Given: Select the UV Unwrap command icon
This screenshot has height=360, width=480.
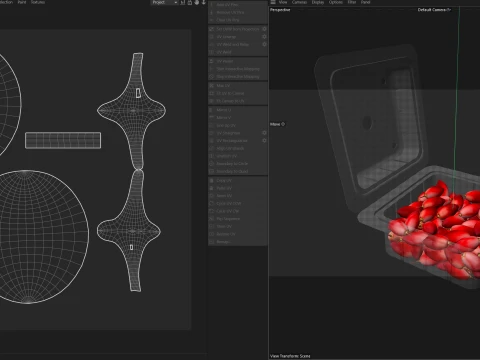Looking at the screenshot, I should 211,37.
